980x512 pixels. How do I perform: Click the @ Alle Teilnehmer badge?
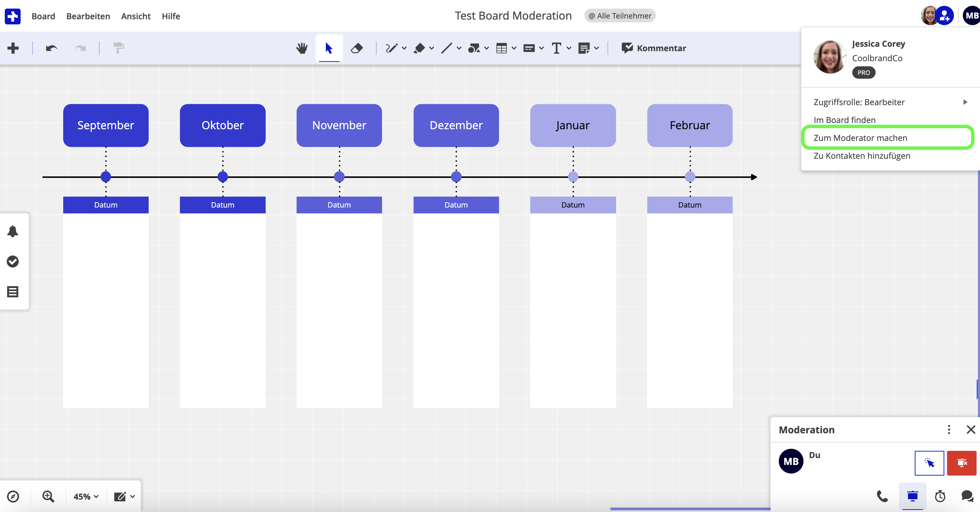point(620,16)
